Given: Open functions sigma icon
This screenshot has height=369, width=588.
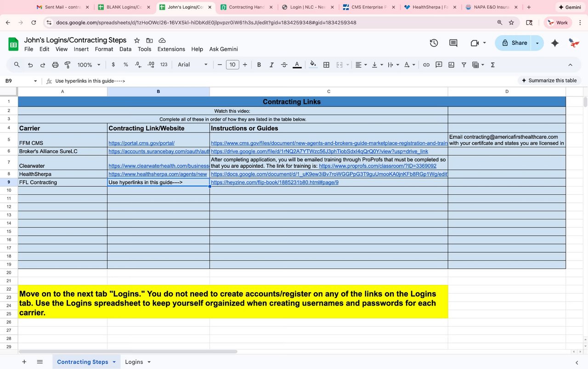Looking at the screenshot, I should tap(492, 65).
